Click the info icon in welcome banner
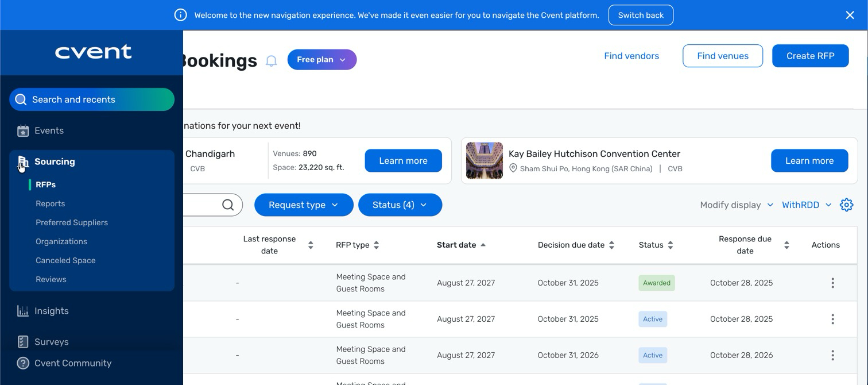The width and height of the screenshot is (868, 385). pyautogui.click(x=180, y=15)
